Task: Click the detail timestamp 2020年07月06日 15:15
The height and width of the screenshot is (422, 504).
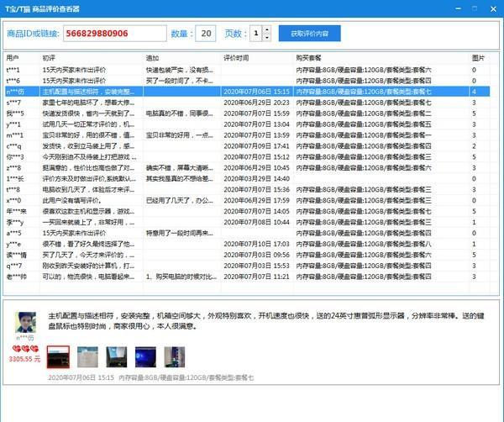Action: click(81, 377)
